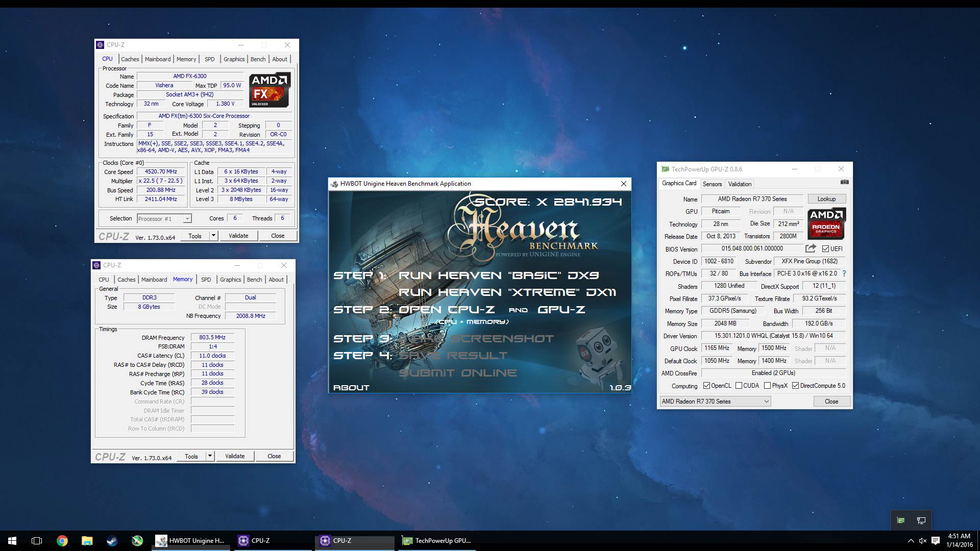980x551 pixels.
Task: Click the Close button in GPU-Z
Action: point(831,402)
